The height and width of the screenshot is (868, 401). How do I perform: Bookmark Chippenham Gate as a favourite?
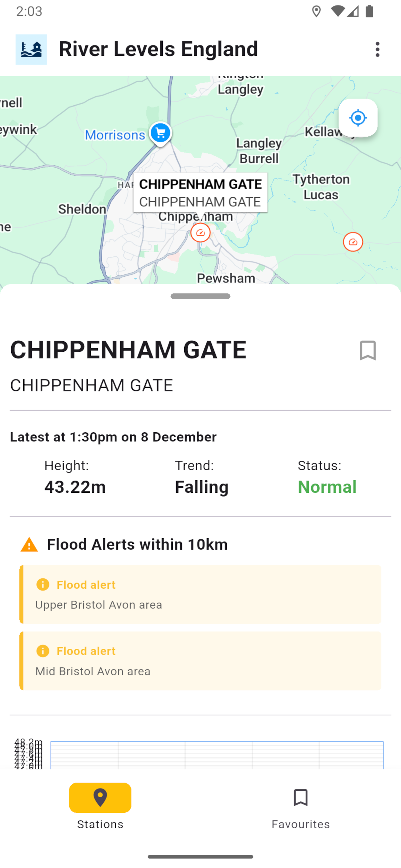coord(368,350)
